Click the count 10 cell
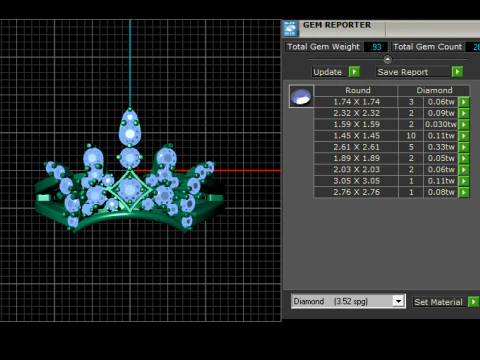 point(411,136)
